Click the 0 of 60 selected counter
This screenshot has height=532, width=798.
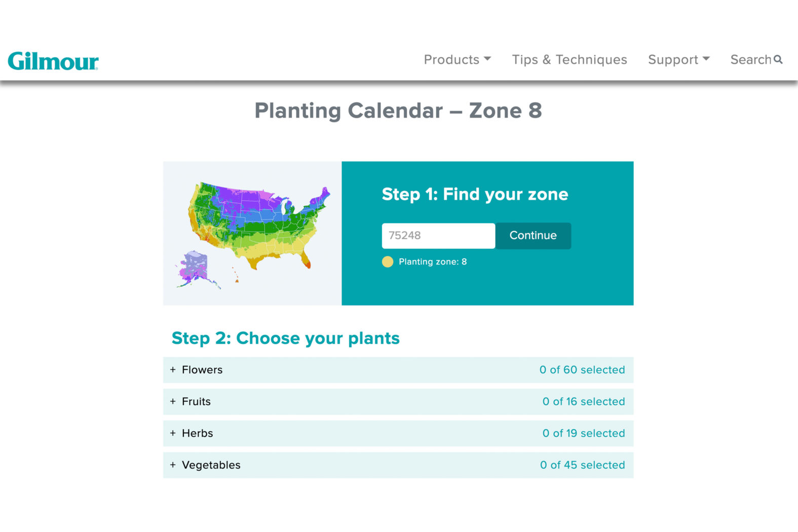[x=583, y=370]
